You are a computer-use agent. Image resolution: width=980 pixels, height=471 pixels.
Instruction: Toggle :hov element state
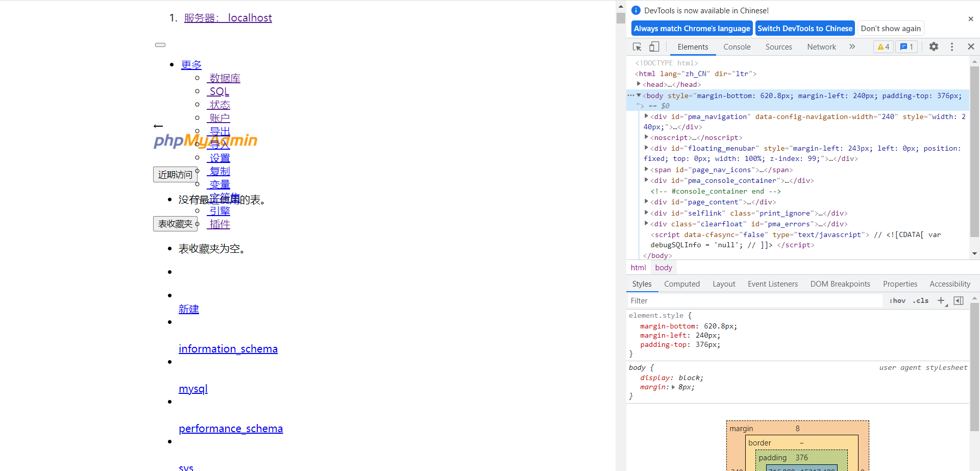(897, 300)
